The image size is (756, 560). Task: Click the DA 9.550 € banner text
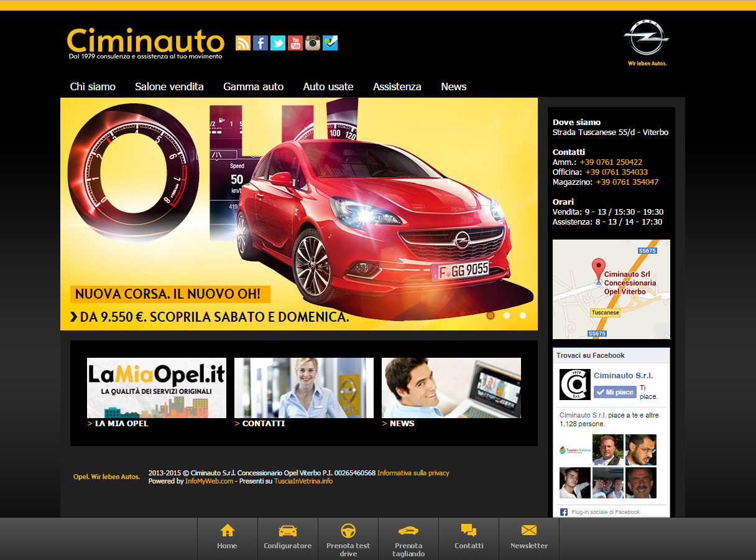click(210, 317)
